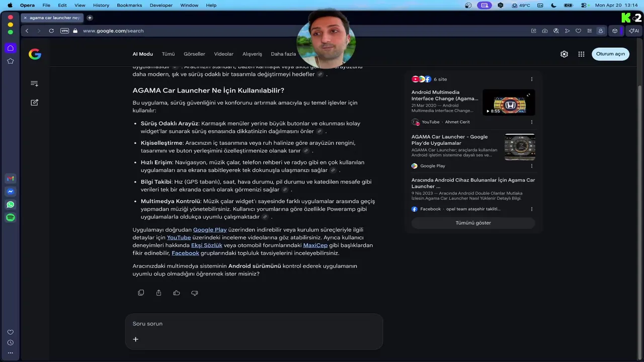Viewport: 644px width, 362px height.
Task: Open sidebar history clock icon
Action: tap(10, 342)
